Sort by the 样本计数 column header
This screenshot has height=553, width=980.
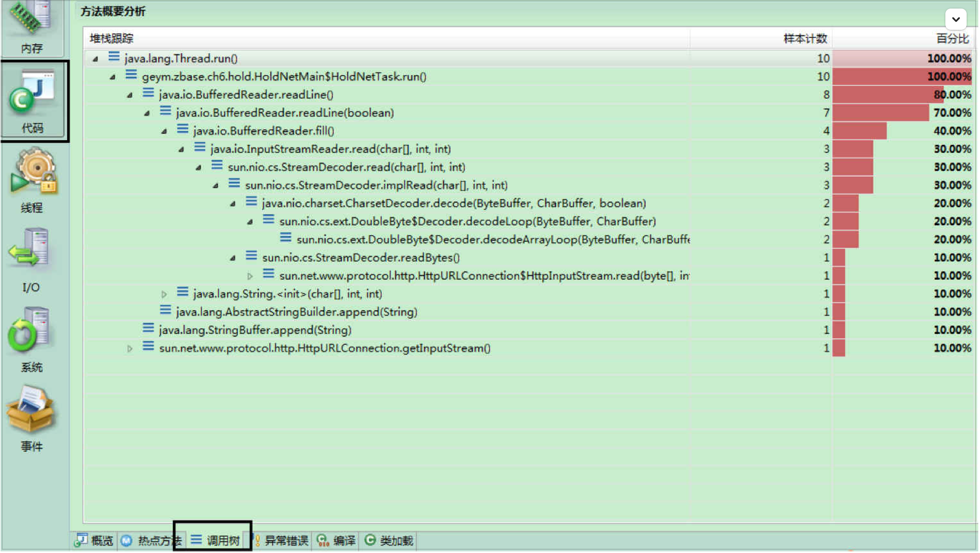click(x=805, y=38)
